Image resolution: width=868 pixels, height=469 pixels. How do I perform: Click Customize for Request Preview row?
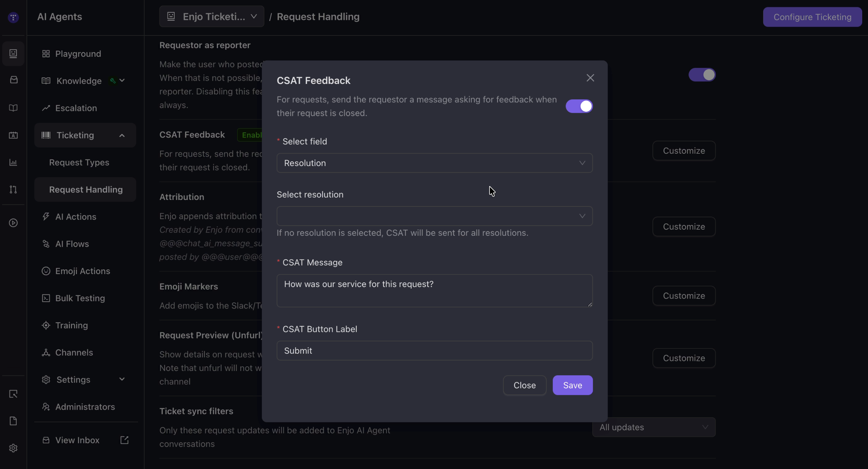coord(684,358)
